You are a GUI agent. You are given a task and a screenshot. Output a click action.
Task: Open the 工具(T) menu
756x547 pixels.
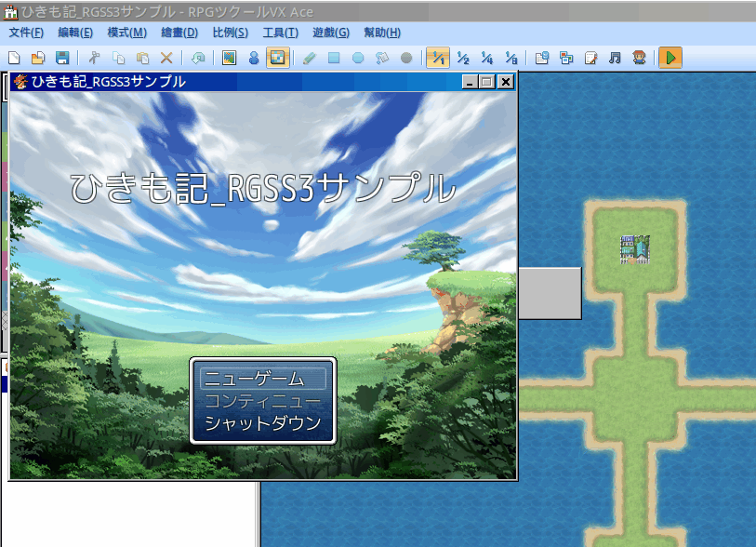click(x=280, y=33)
